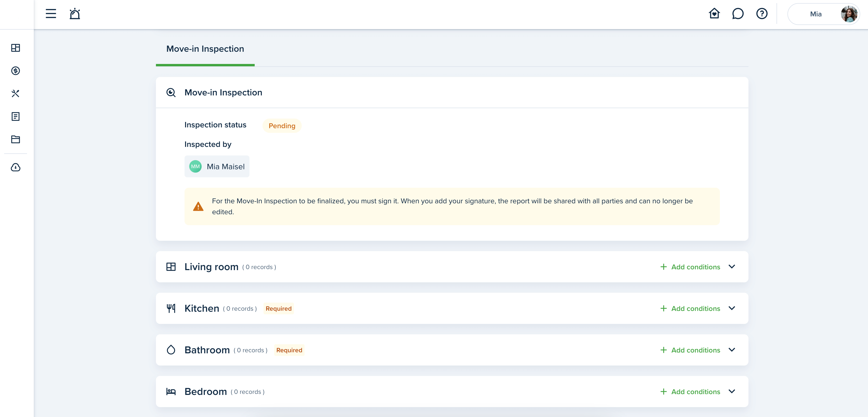
Task: Click the Bedroom 0 records count
Action: click(248, 392)
